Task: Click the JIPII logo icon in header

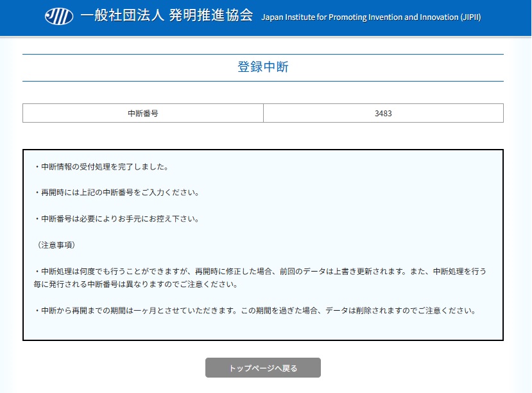Action: (x=59, y=16)
